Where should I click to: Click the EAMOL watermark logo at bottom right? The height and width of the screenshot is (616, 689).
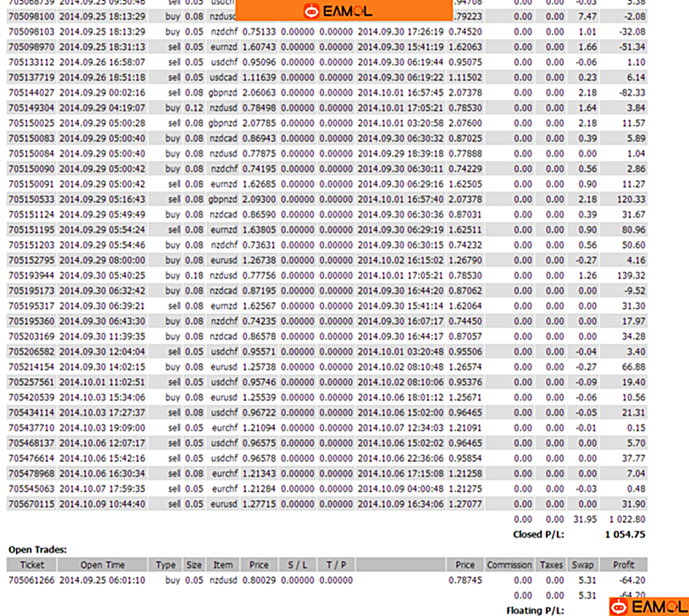tap(648, 606)
